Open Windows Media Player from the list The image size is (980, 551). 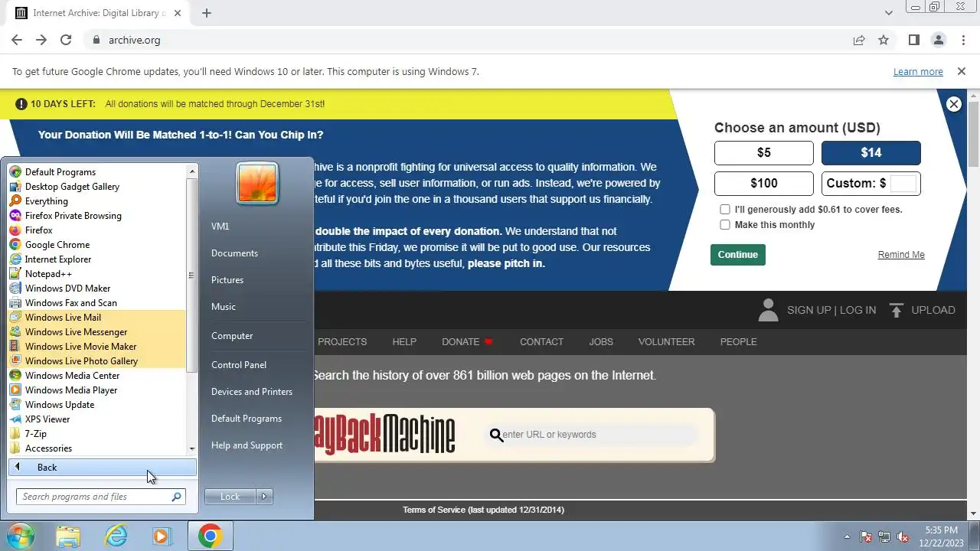(x=70, y=390)
